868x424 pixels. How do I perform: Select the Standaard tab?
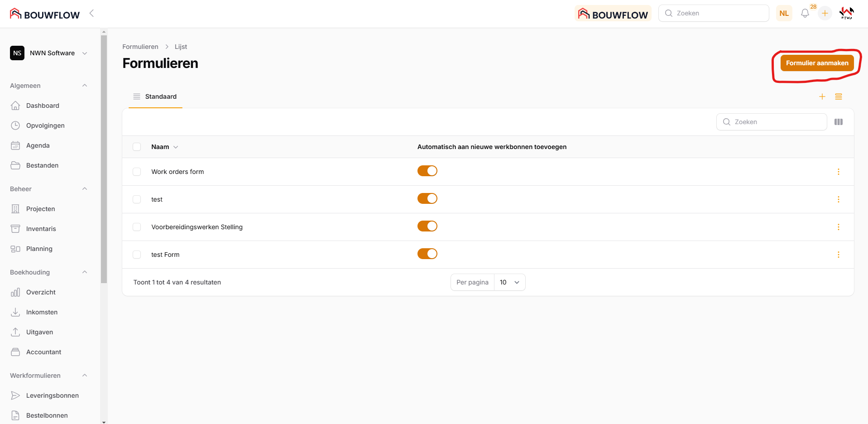point(155,96)
